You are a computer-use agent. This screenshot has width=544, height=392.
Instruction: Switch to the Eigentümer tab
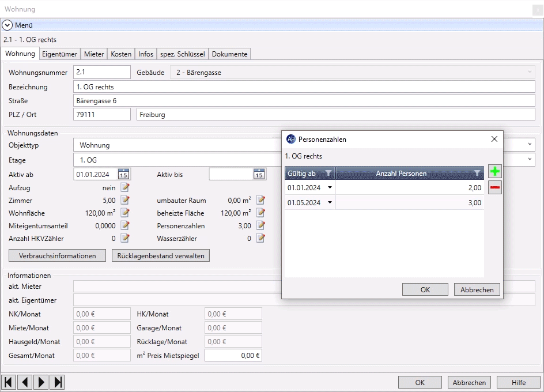pos(60,54)
